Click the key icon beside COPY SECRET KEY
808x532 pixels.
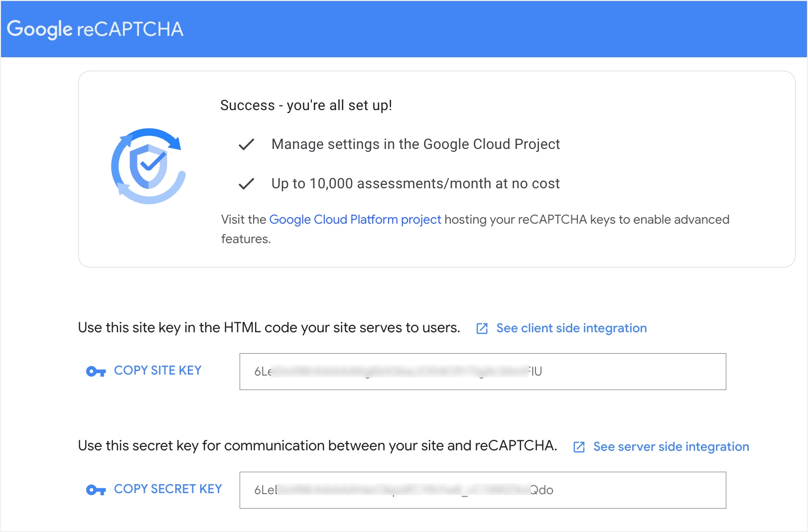tap(96, 490)
